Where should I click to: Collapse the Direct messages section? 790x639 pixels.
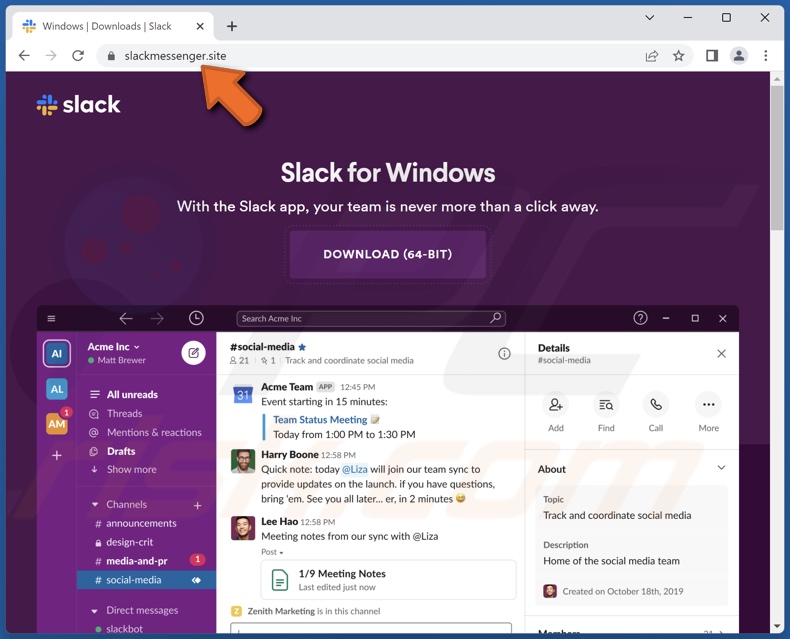point(94,611)
